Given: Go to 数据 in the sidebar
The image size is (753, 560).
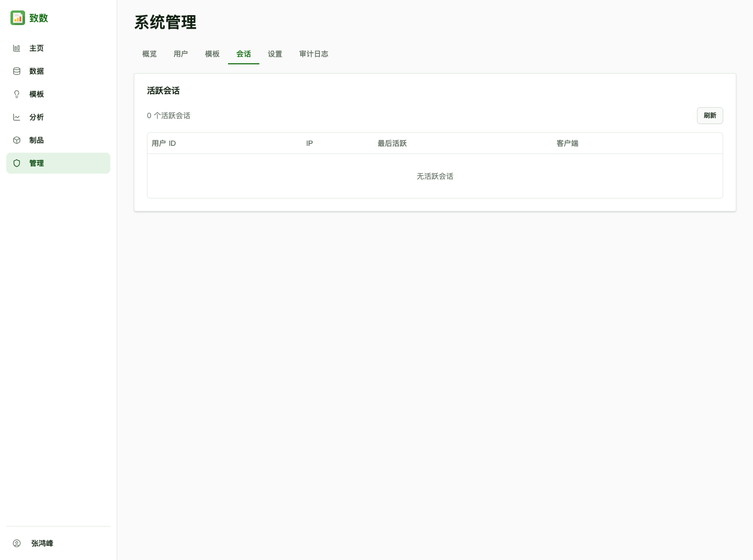Looking at the screenshot, I should (x=58, y=71).
